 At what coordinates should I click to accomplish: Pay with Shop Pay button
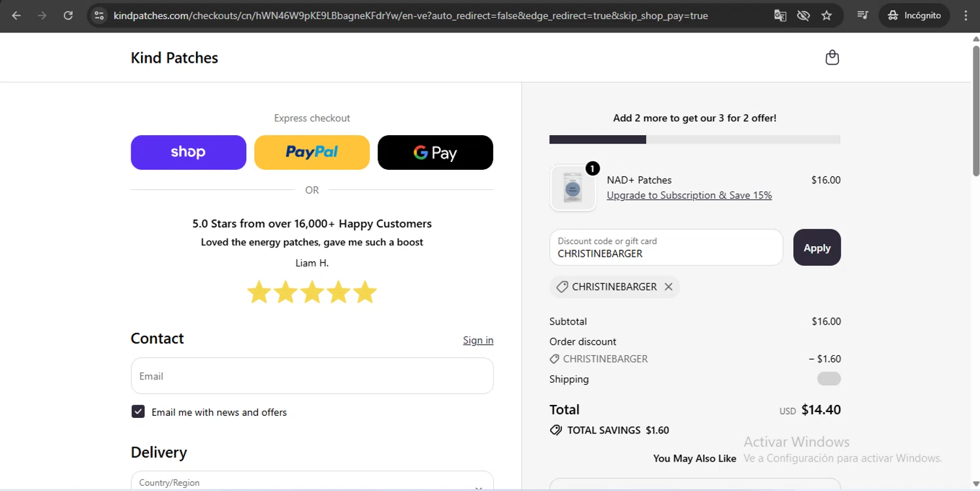click(x=188, y=152)
